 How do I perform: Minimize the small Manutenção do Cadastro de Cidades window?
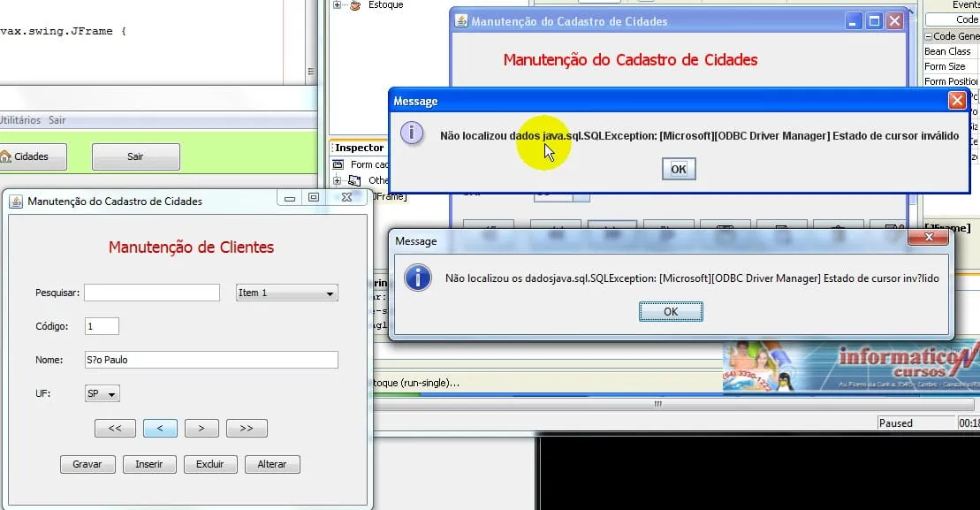pyautogui.click(x=290, y=198)
